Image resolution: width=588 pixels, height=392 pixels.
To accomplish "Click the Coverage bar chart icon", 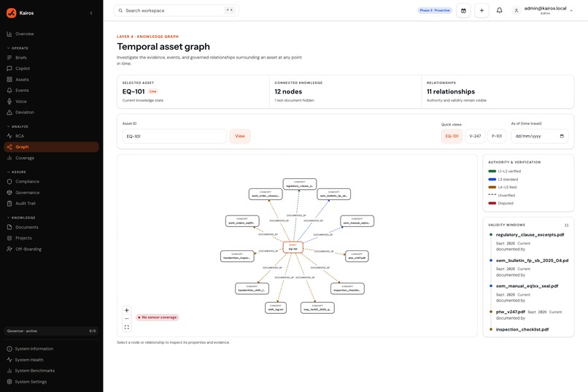I will click(x=9, y=158).
